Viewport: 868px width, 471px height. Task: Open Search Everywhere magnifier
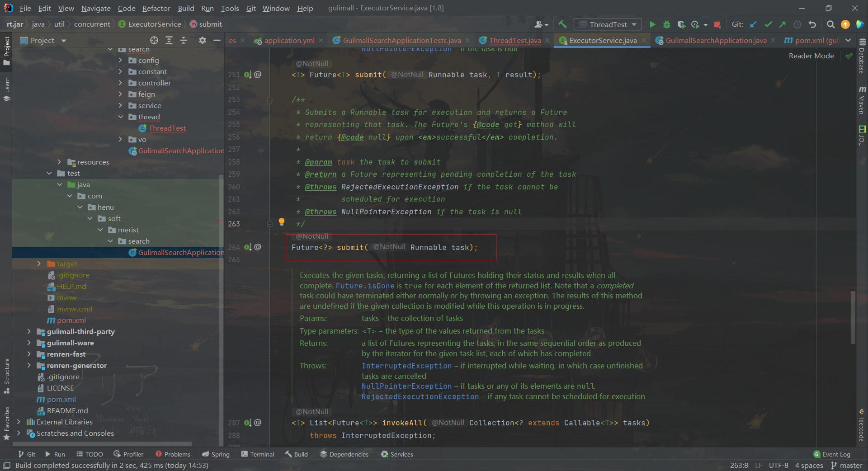coord(830,24)
